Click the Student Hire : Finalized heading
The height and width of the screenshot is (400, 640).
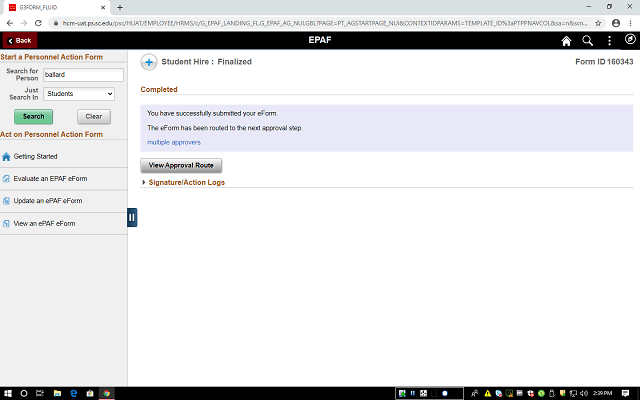coord(207,62)
